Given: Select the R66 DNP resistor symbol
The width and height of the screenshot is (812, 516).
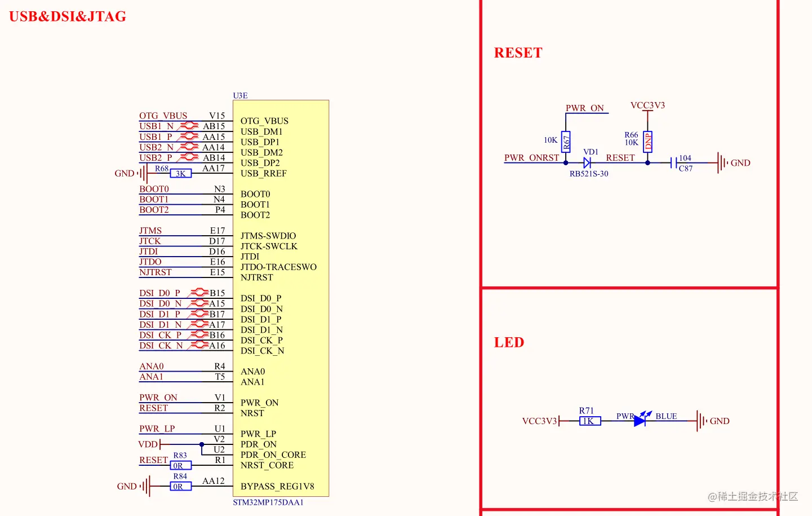Looking at the screenshot, I should tap(647, 142).
